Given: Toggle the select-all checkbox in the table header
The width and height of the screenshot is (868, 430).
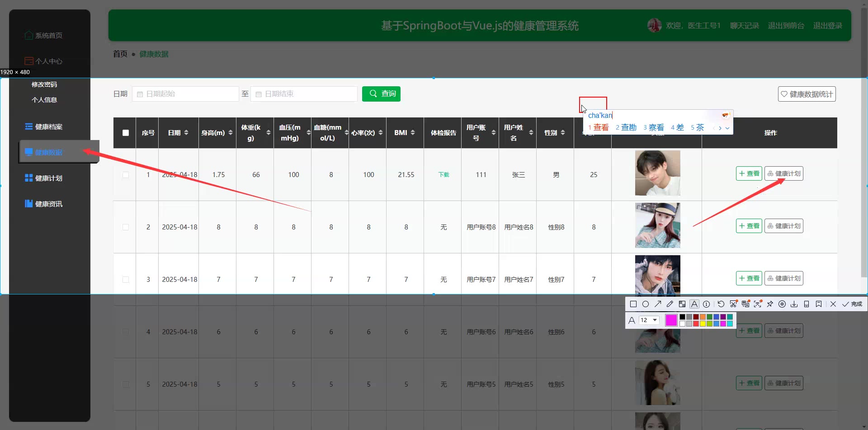Looking at the screenshot, I should pos(126,133).
